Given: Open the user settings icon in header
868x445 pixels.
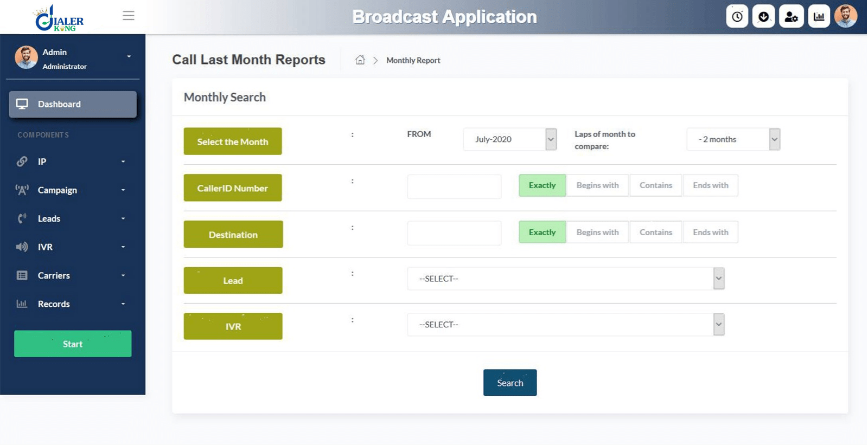Looking at the screenshot, I should point(791,17).
